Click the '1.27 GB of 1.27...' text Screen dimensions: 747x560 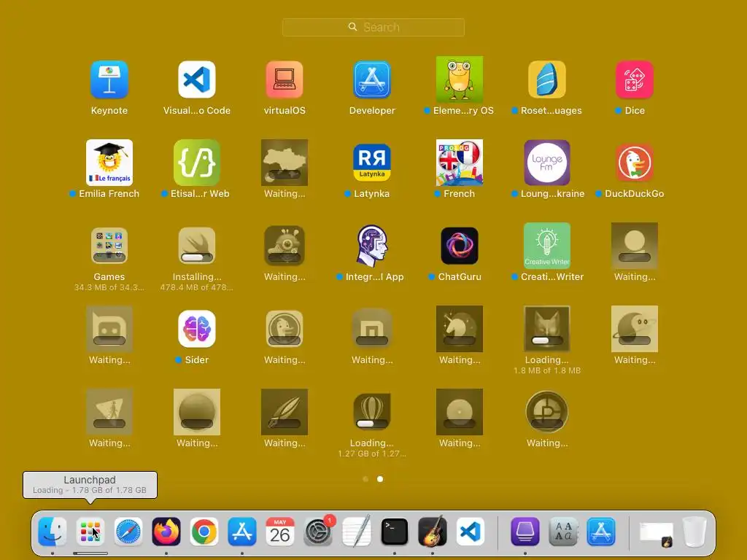tap(372, 454)
